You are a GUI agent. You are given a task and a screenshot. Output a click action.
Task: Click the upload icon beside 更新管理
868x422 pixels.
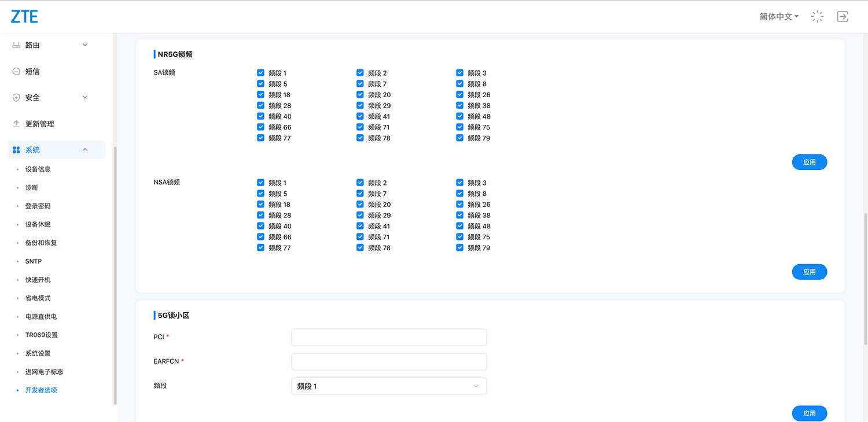point(16,124)
